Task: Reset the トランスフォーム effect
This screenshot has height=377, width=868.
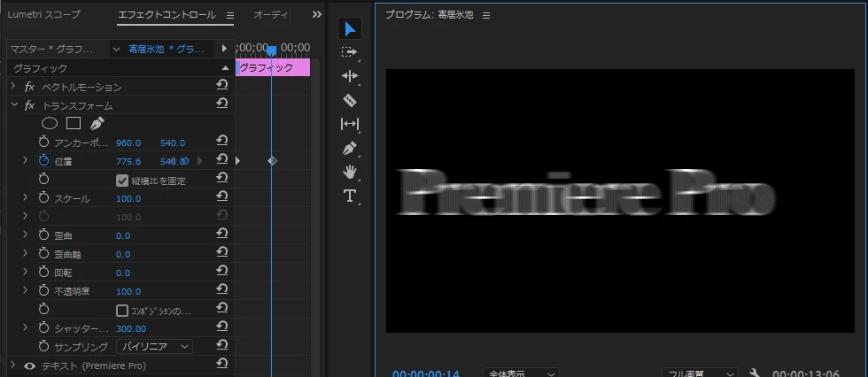Action: coord(222,104)
